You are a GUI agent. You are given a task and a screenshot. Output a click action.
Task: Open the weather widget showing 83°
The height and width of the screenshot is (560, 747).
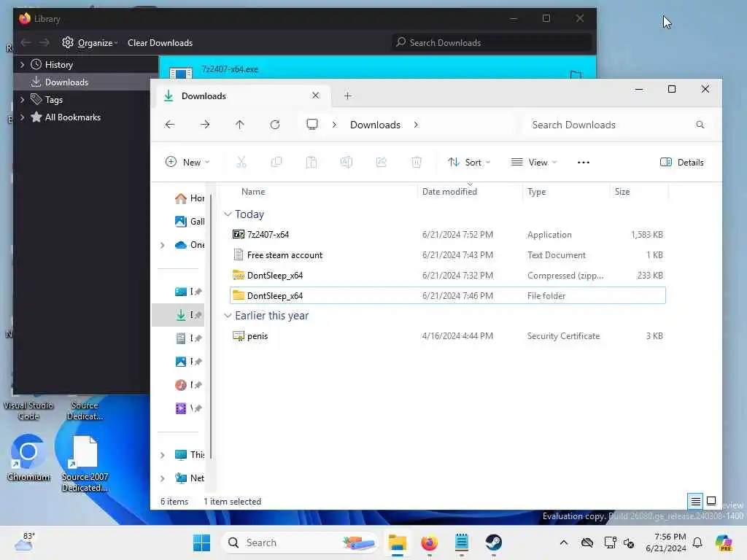pos(24,542)
